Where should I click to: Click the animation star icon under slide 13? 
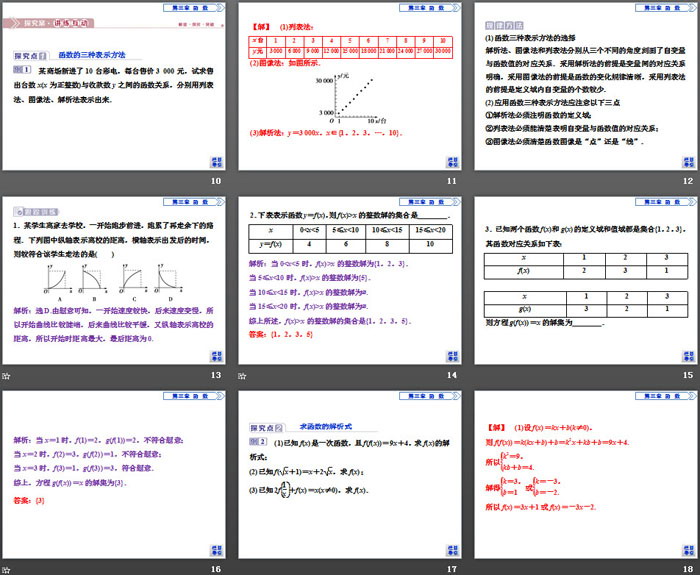(7, 375)
